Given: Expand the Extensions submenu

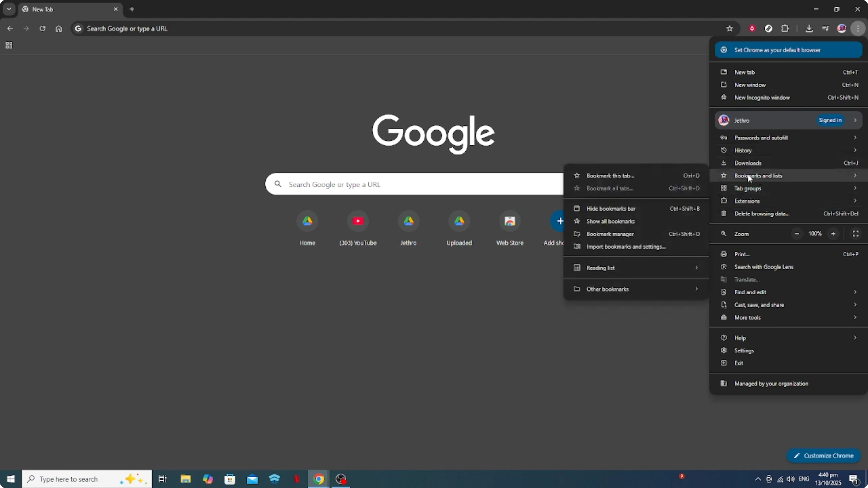Looking at the screenshot, I should pyautogui.click(x=789, y=201).
